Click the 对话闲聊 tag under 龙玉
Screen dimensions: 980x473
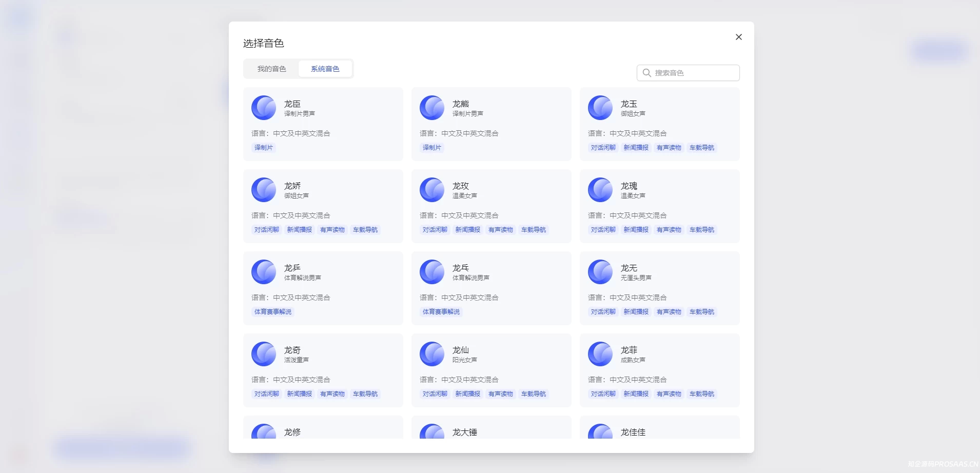603,147
